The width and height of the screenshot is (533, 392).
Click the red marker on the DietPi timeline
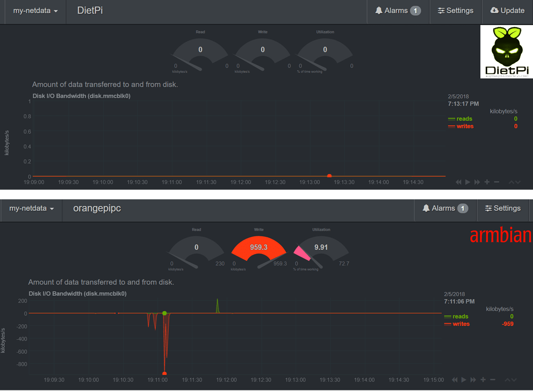pyautogui.click(x=329, y=176)
